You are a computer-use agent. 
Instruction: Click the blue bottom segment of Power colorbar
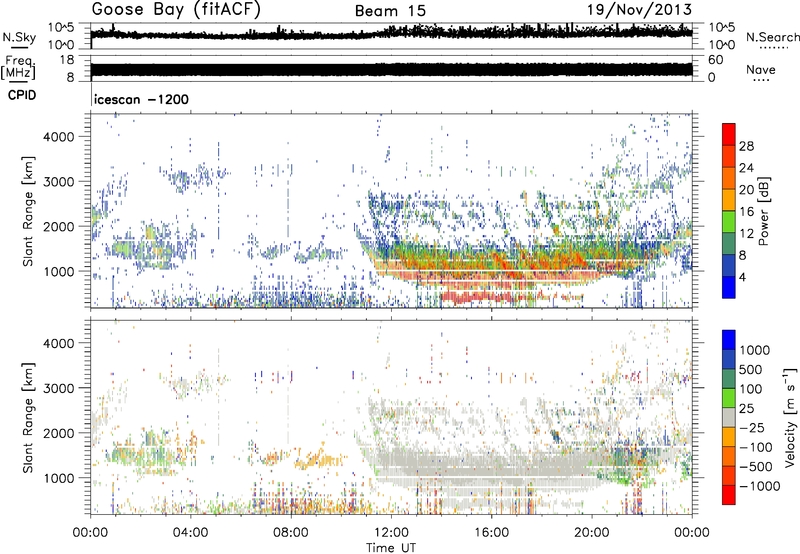pos(729,287)
